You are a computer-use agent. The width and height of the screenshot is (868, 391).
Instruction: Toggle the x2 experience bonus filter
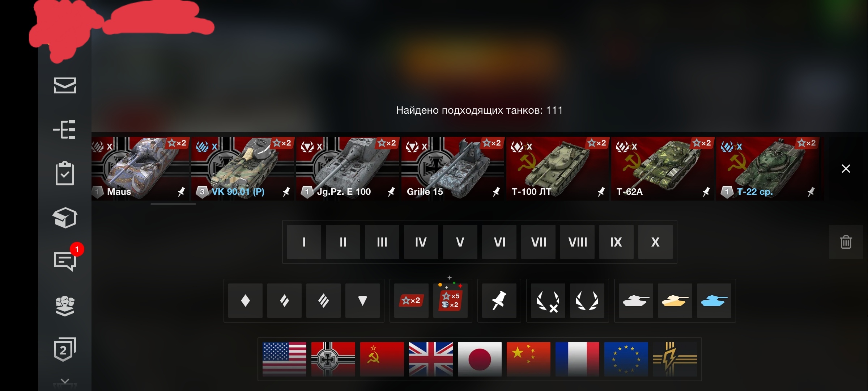click(411, 300)
